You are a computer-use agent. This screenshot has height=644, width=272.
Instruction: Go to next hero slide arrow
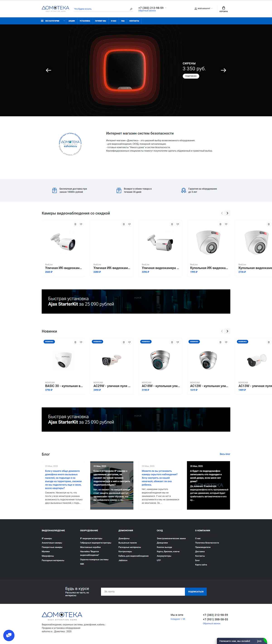223,70
